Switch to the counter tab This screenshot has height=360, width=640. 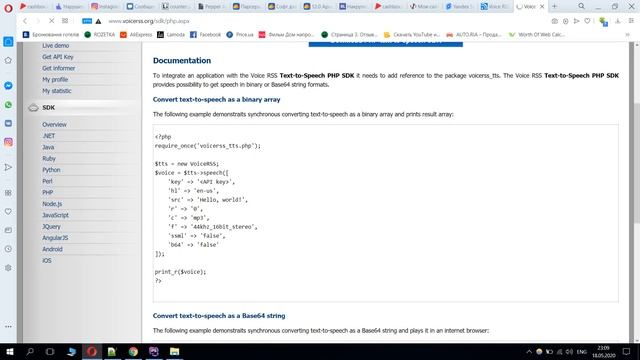(x=176, y=7)
